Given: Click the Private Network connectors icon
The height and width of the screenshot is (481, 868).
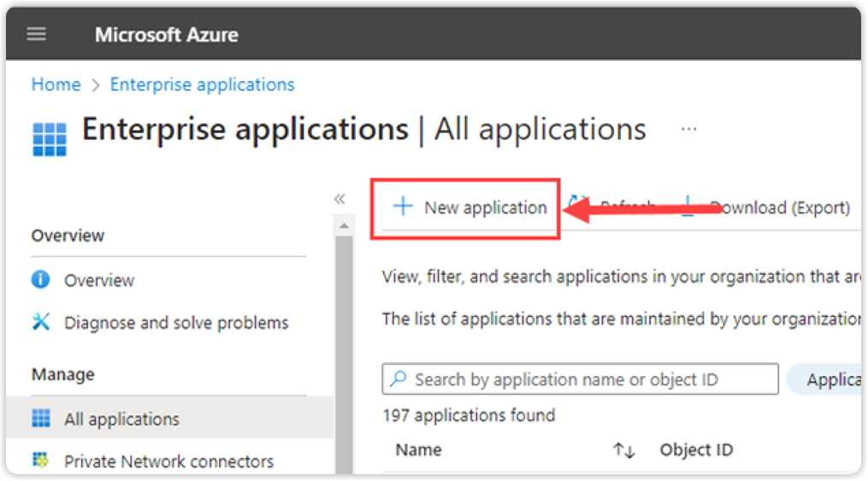Looking at the screenshot, I should point(40,460).
